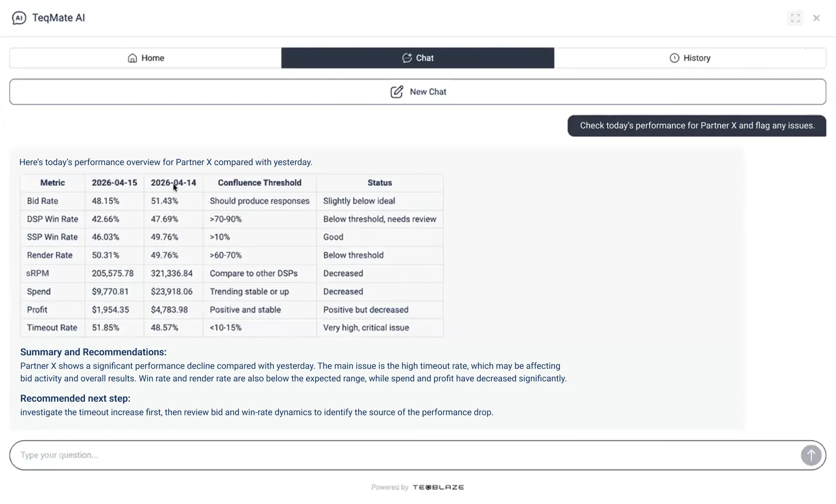The height and width of the screenshot is (504, 836).
Task: Click 'Below threshold, needs review' status cell
Action: coord(379,219)
